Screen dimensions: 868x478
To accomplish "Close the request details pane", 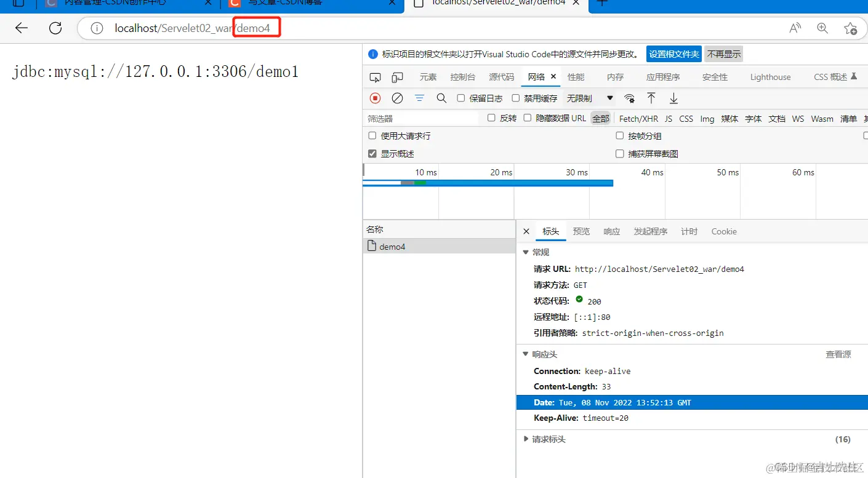I will click(x=526, y=231).
